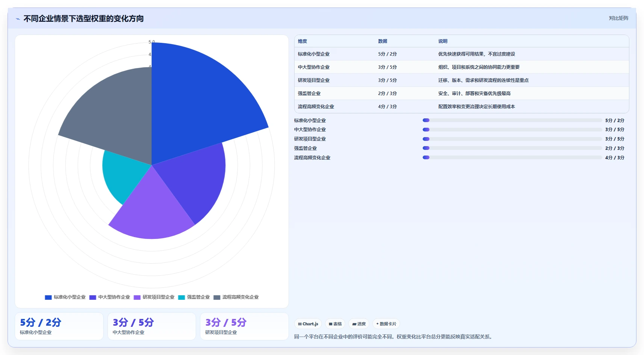Click the dark blue 标准化小型企业 chart segment

(199, 101)
